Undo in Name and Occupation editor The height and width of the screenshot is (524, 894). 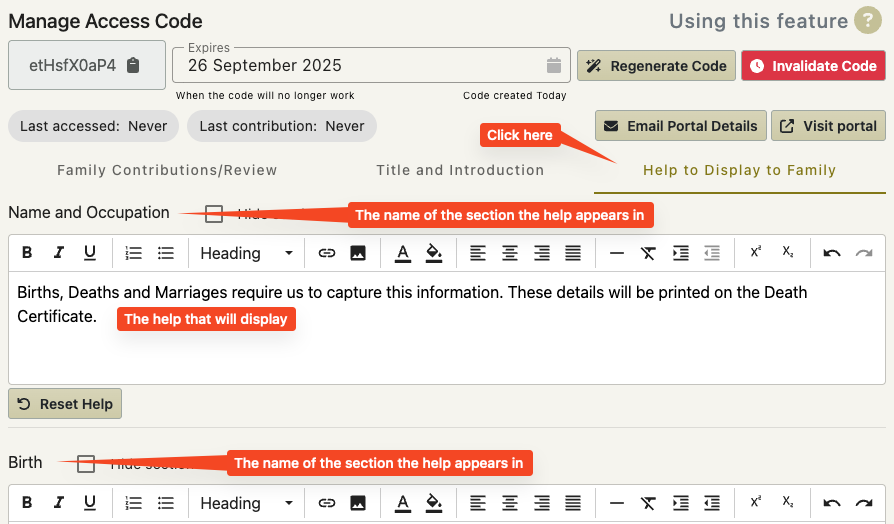832,253
